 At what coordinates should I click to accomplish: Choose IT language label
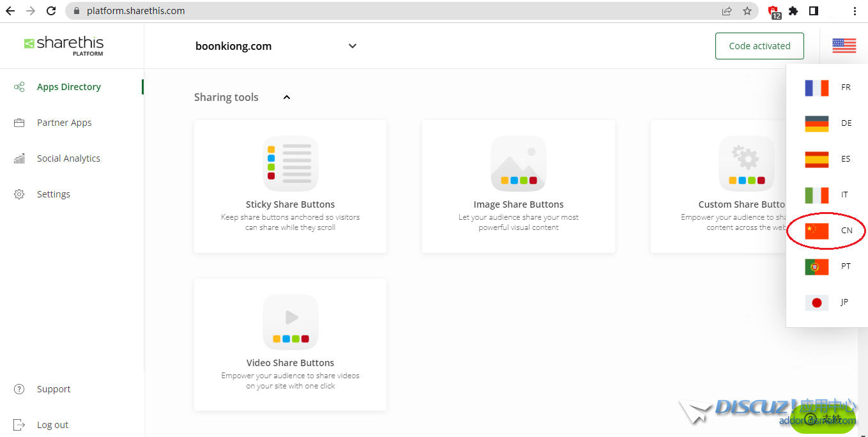(844, 195)
